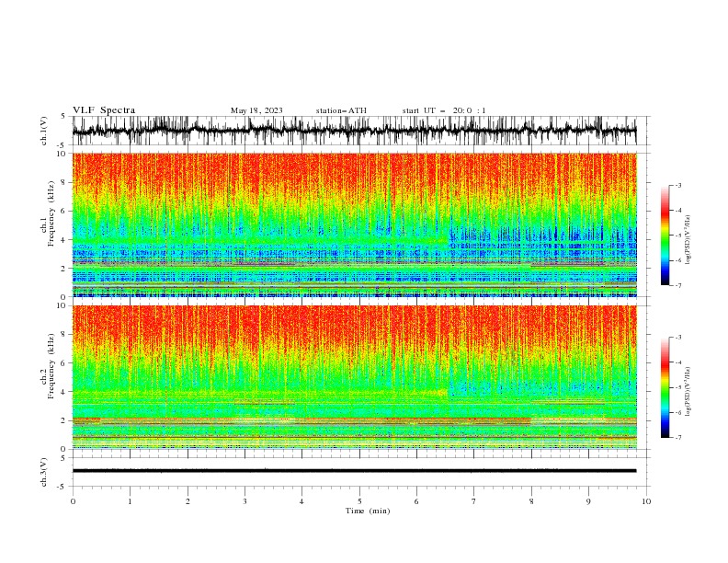This screenshot has height=563, width=728.
Task: Click the ch.1 spectrogram color bar
Action: click(665, 236)
